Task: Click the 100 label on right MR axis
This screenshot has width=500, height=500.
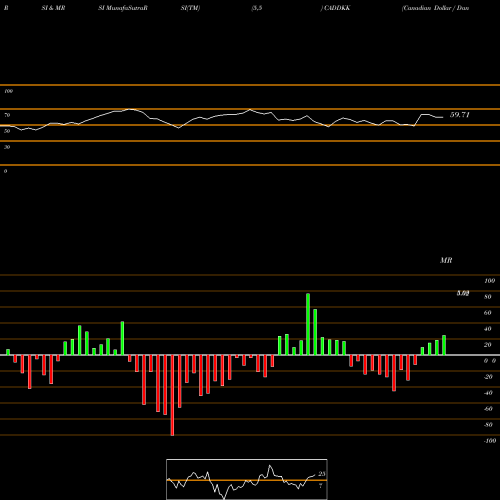Action: pyautogui.click(x=489, y=281)
